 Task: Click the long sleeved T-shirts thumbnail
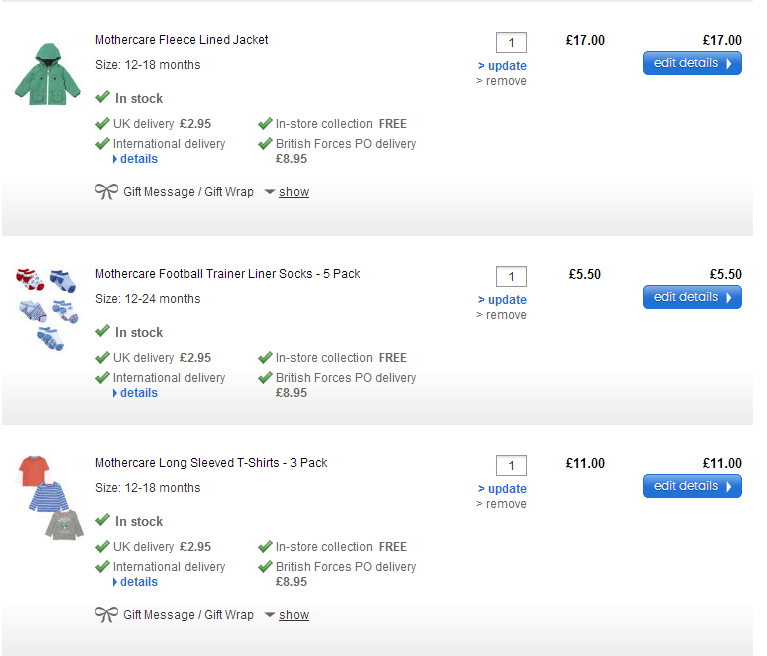[x=47, y=497]
